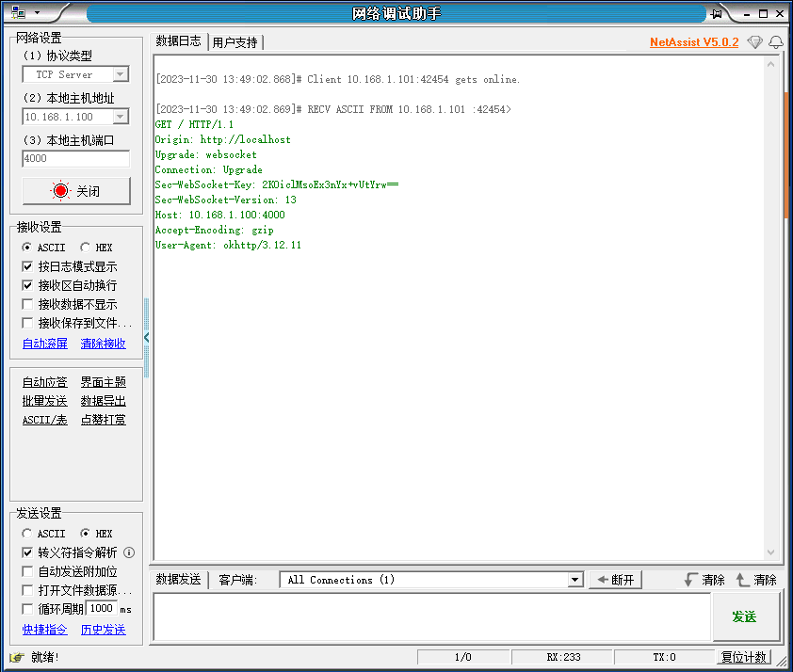Open the NetAssist V5.0.2 link
The image size is (793, 672).
coord(693,42)
